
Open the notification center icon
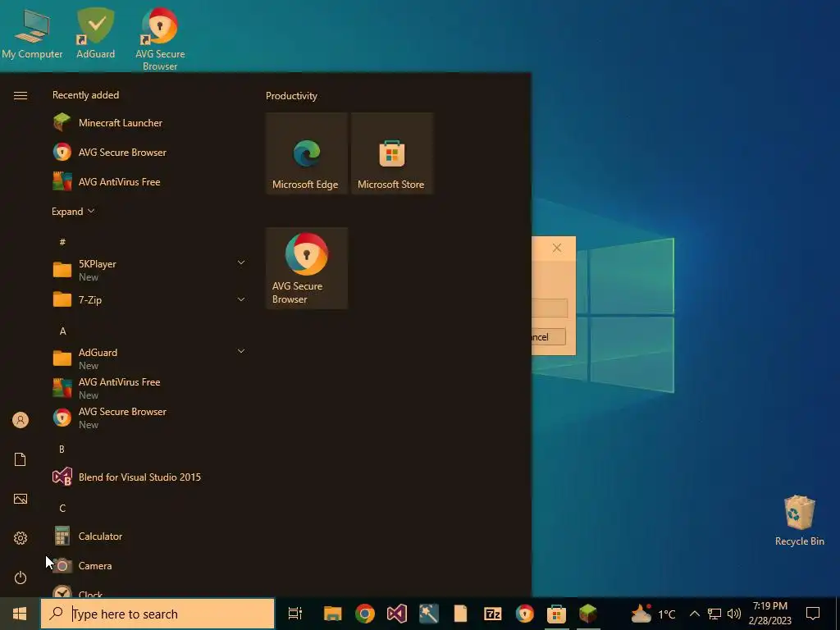click(x=813, y=614)
